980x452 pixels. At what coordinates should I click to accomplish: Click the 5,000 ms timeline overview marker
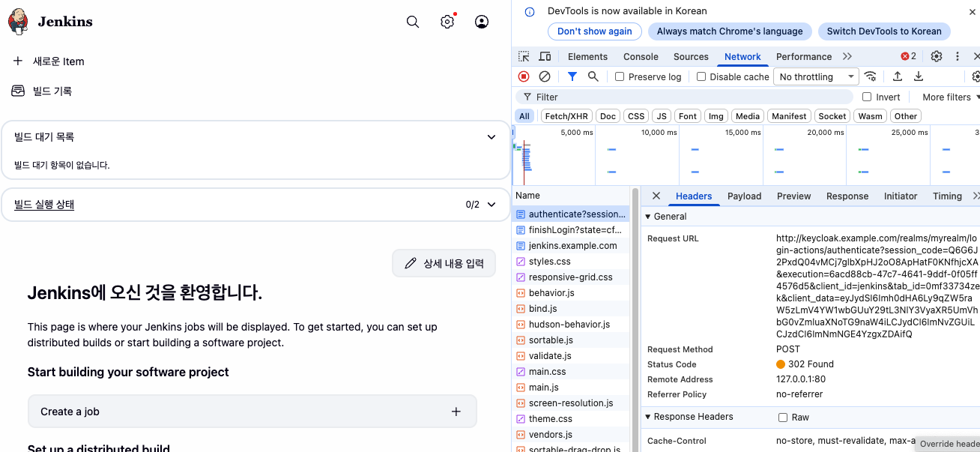(x=577, y=133)
